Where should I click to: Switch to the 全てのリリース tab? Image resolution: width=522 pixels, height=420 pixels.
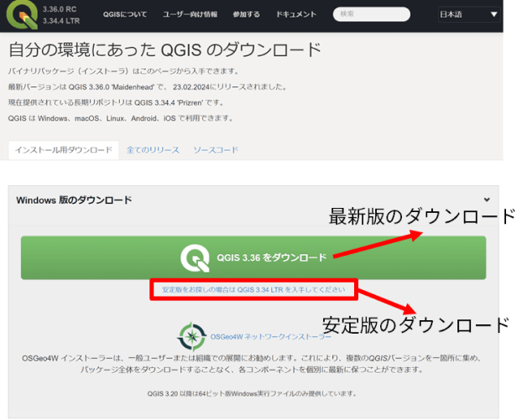[x=153, y=150]
